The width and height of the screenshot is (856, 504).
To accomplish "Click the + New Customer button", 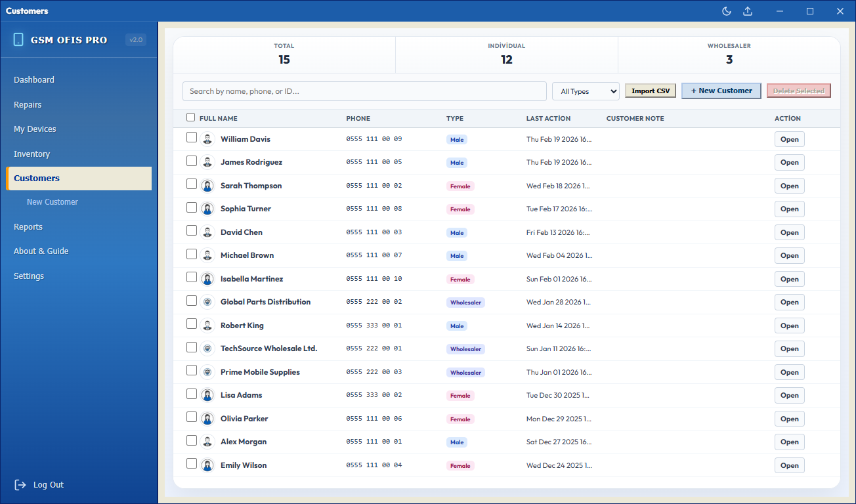I will tap(721, 91).
